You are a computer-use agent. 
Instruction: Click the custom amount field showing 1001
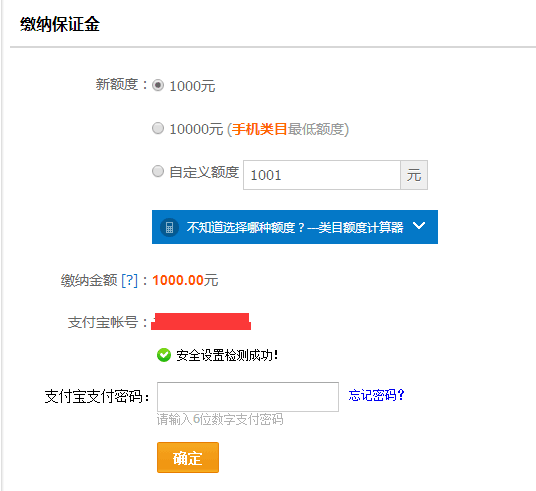click(x=322, y=175)
